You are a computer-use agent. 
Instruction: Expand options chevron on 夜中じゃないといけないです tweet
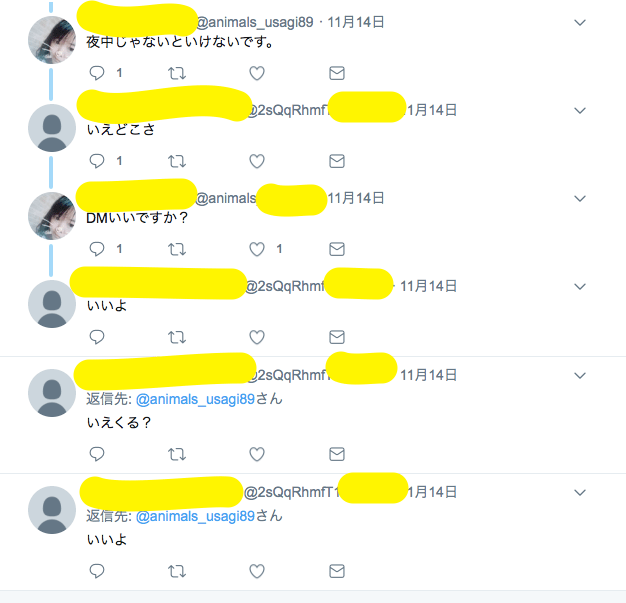click(580, 22)
